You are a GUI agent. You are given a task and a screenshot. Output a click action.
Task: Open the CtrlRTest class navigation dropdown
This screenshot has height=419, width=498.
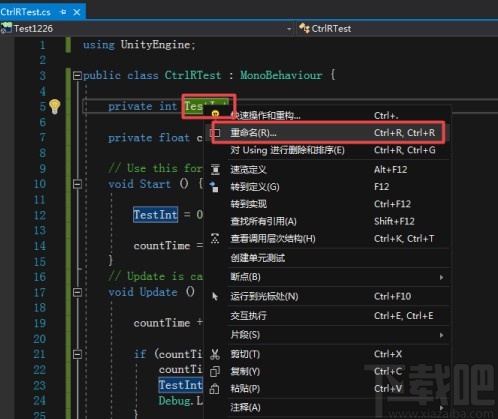(396, 29)
